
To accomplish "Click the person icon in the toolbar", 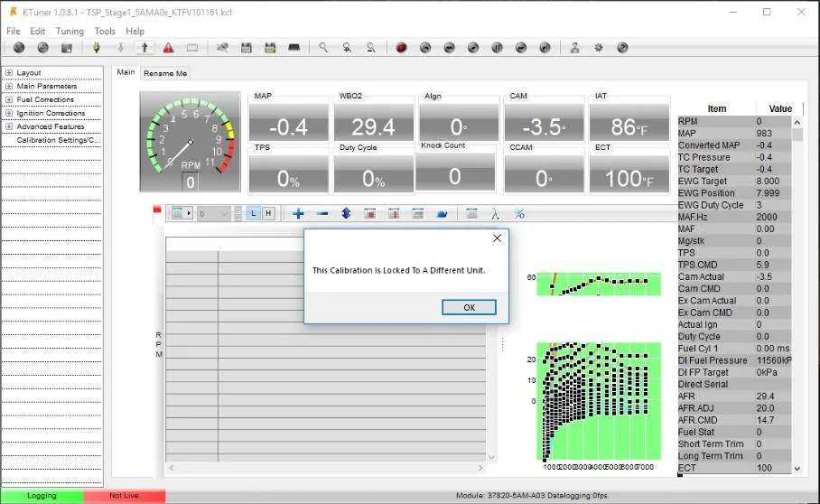I will [574, 48].
